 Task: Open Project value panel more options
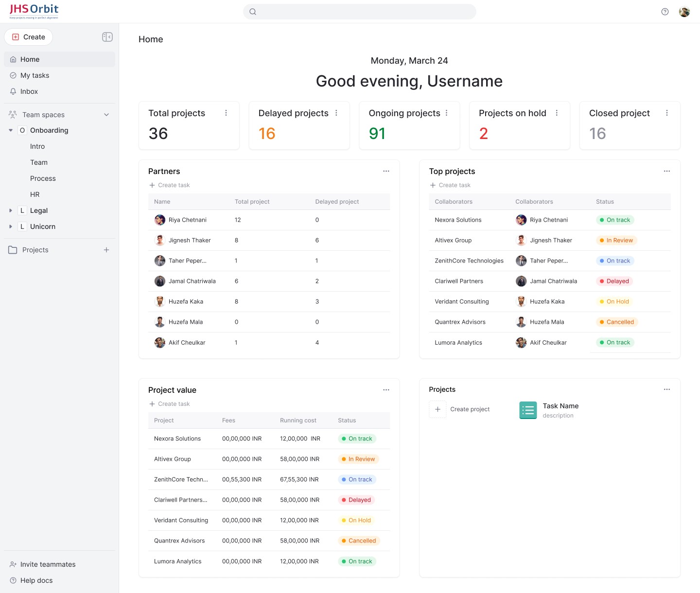386,390
